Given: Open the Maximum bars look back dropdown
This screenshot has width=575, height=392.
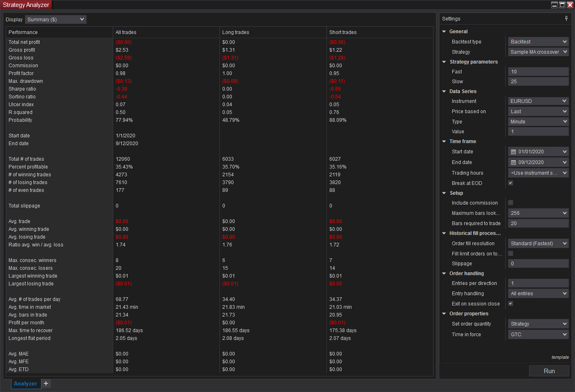Looking at the screenshot, I should [538, 213].
